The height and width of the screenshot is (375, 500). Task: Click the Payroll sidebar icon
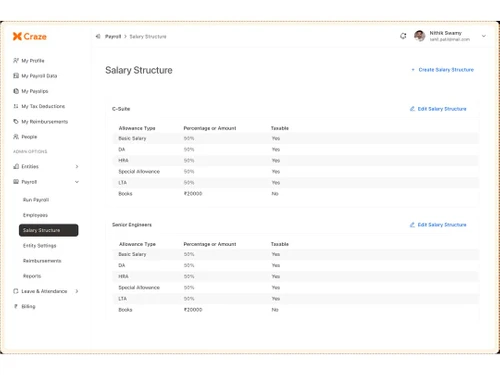[x=16, y=182]
